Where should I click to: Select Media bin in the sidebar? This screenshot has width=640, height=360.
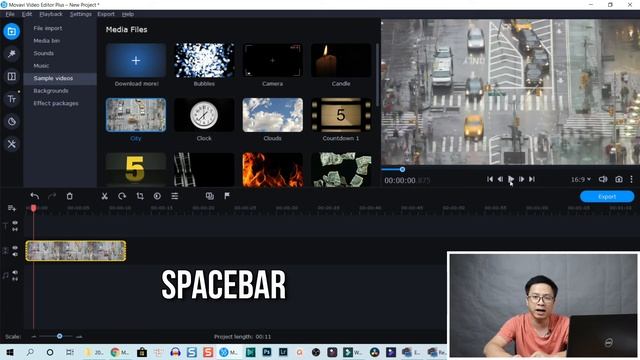(x=47, y=41)
